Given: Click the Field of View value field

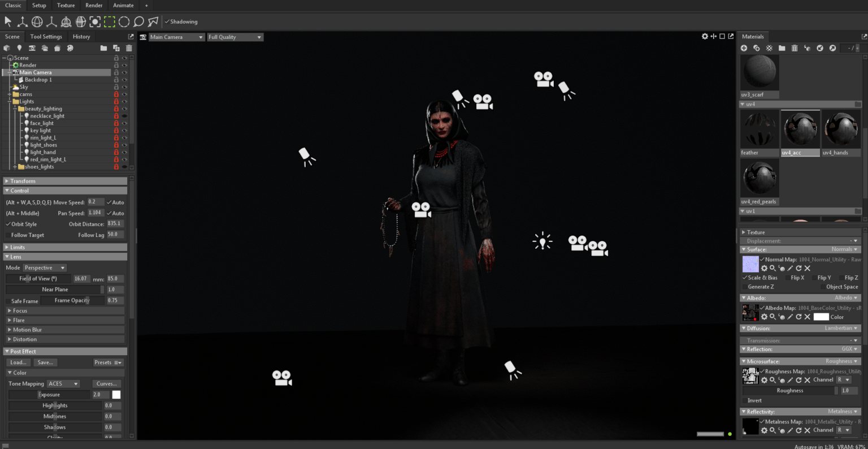Looking at the screenshot, I should tap(81, 278).
